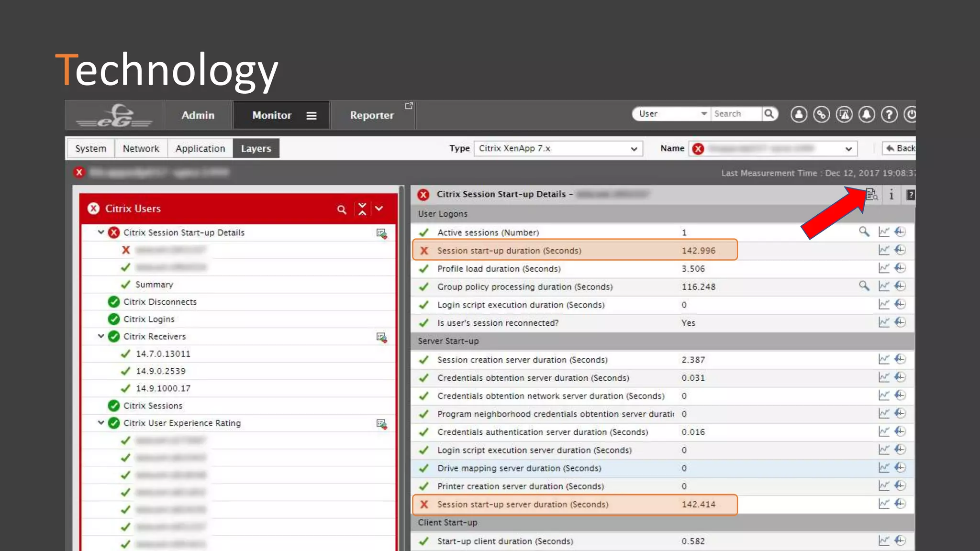The image size is (980, 551).
Task: Click history icon for Profile load duration
Action: tap(900, 268)
